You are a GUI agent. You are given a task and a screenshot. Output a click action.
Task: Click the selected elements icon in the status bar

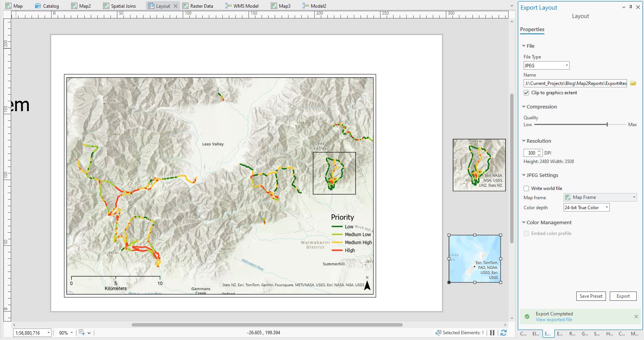tap(438, 333)
